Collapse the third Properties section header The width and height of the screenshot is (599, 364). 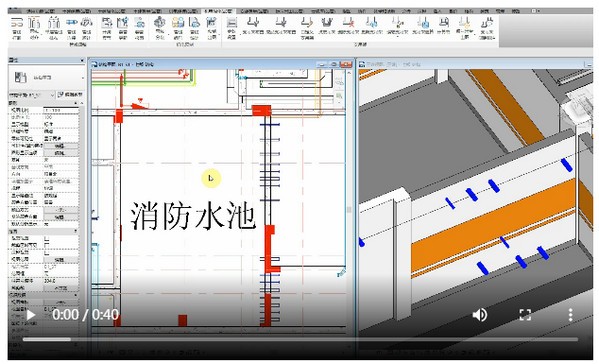pyautogui.click(x=43, y=295)
